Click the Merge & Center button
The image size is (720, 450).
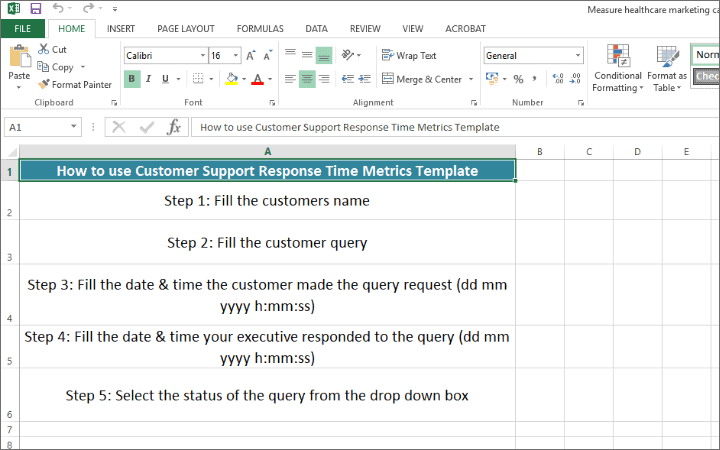[x=422, y=79]
